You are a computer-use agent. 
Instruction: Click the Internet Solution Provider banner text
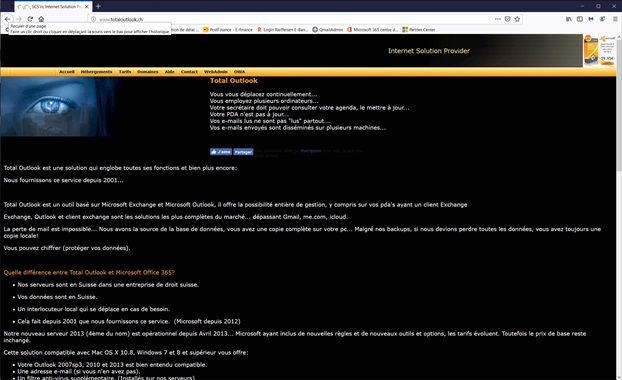point(429,51)
